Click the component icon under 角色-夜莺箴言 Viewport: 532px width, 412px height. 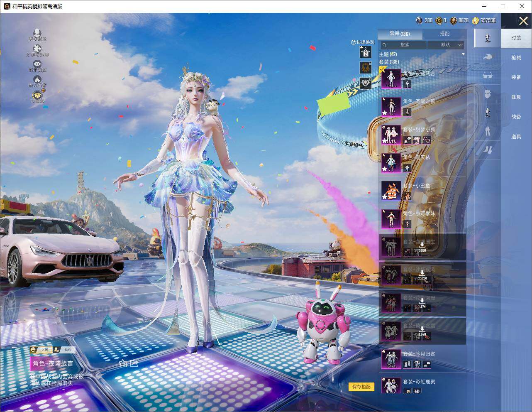point(407,84)
